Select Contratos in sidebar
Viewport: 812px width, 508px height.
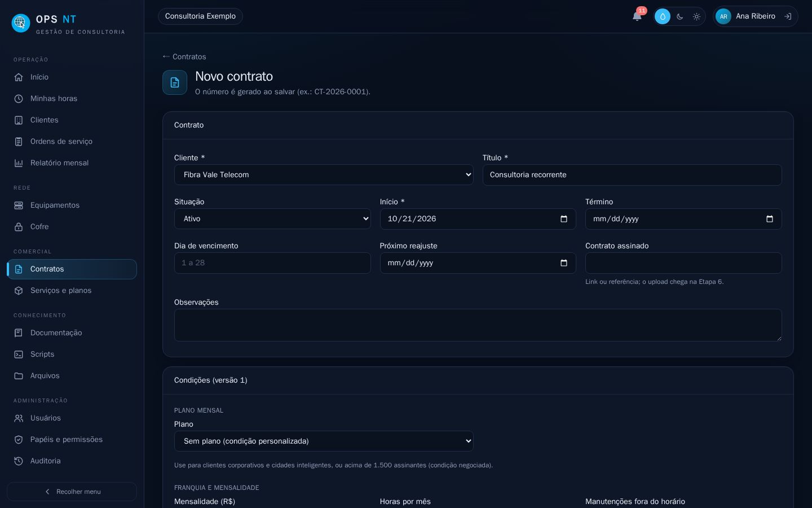click(x=72, y=269)
